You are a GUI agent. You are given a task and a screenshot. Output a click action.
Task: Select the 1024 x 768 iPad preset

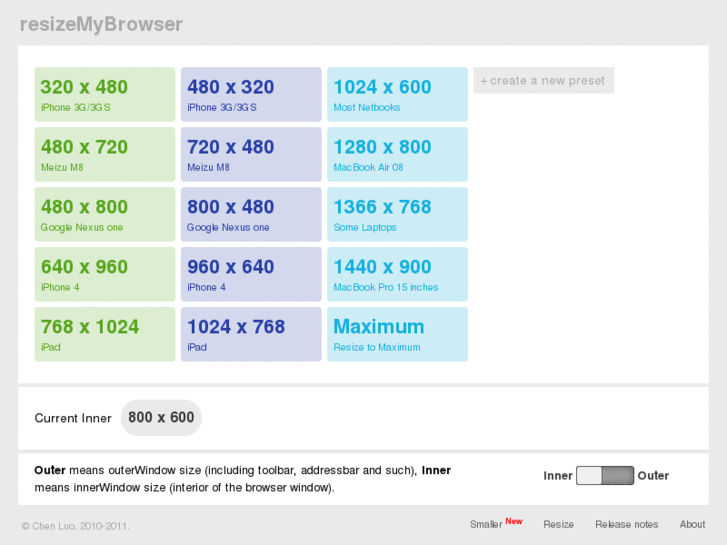251,334
